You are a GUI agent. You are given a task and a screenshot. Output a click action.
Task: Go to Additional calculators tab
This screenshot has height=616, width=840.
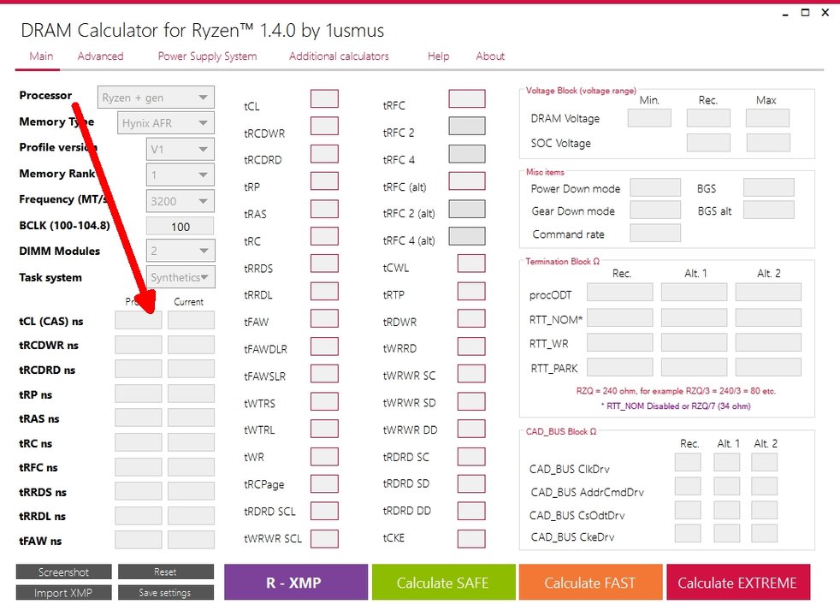click(339, 56)
